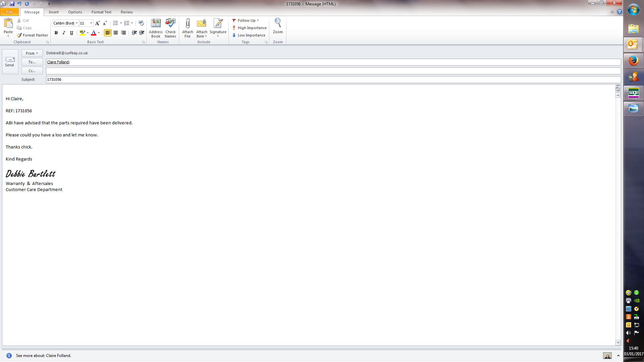Open the Format Text tab

tap(101, 12)
